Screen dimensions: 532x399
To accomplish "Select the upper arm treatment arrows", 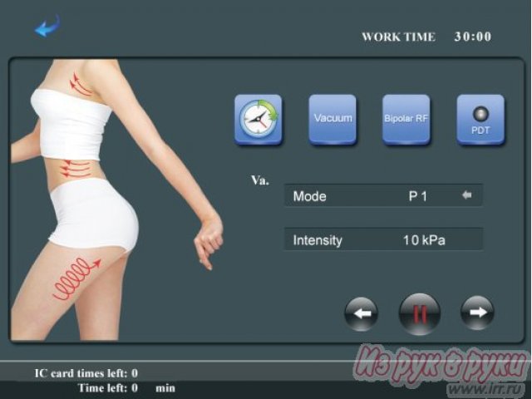I will tap(81, 83).
